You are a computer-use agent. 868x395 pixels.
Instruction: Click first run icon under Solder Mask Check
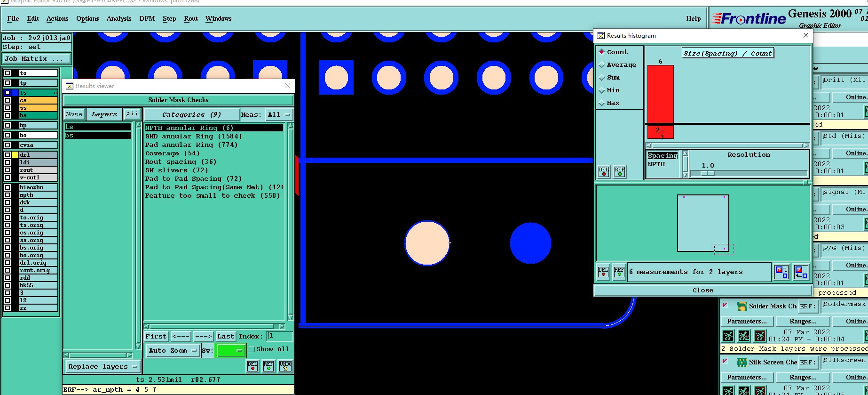tap(728, 336)
